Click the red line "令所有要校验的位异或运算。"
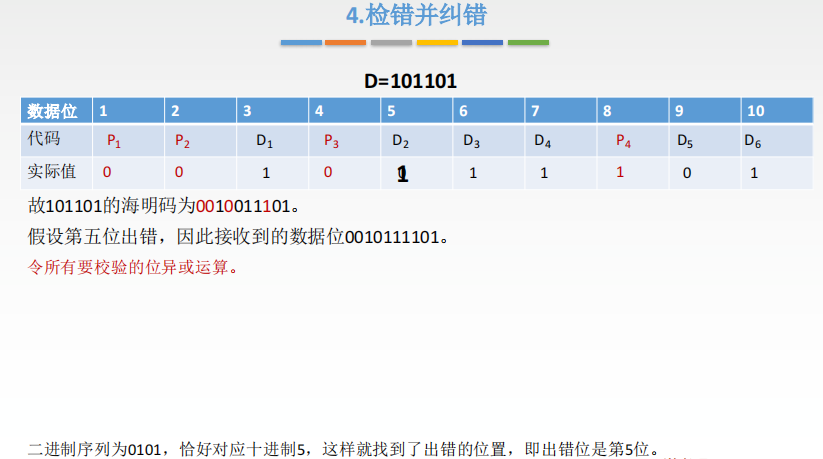Viewport: 823px width, 459px height. (x=133, y=267)
